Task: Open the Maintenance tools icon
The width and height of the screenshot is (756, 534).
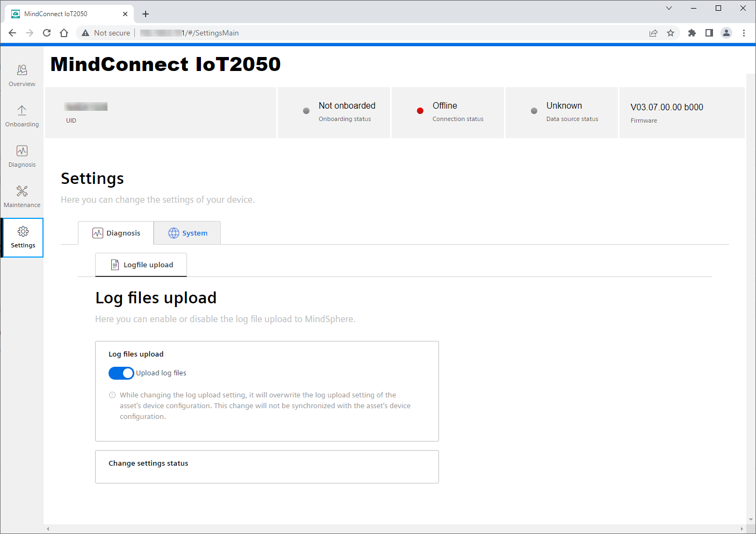Action: [x=22, y=191]
